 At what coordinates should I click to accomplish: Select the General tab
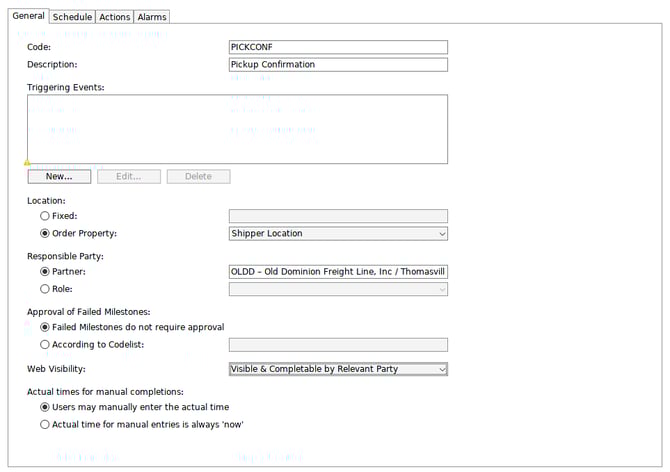[x=28, y=16]
